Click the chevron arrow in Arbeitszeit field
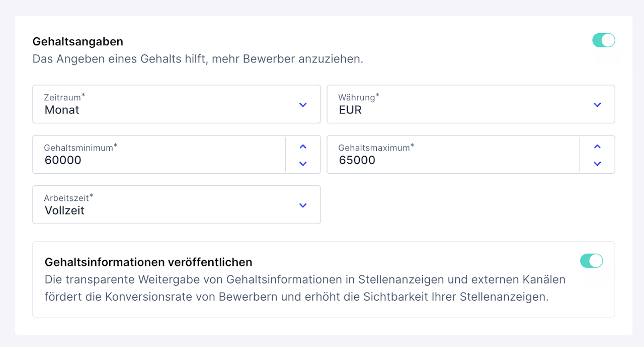This screenshot has width=644, height=347. pos(303,205)
